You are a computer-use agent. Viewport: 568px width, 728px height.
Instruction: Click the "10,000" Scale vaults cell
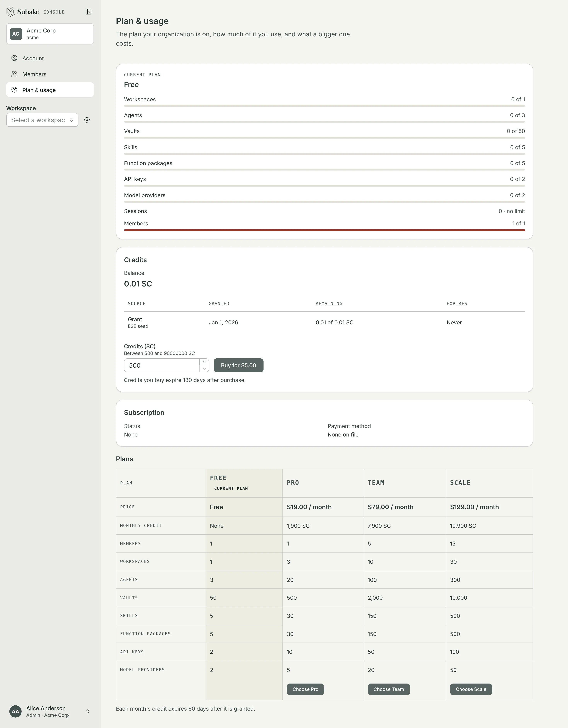pyautogui.click(x=458, y=598)
